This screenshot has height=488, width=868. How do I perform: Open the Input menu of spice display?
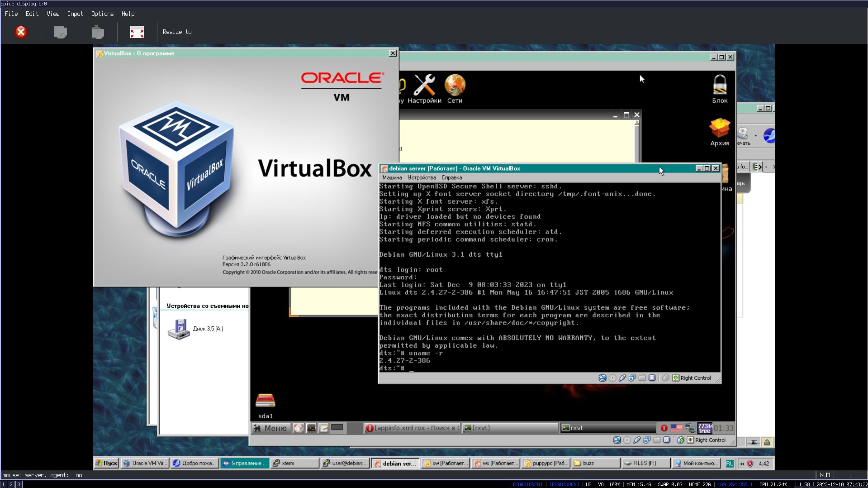pyautogui.click(x=75, y=14)
